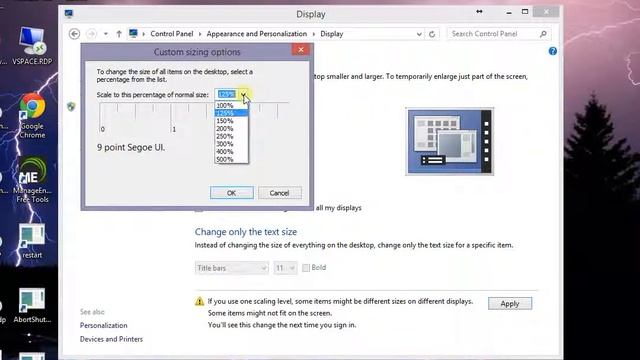Open the Personalization link
Viewport: 640px width, 360px height.
coord(104,325)
